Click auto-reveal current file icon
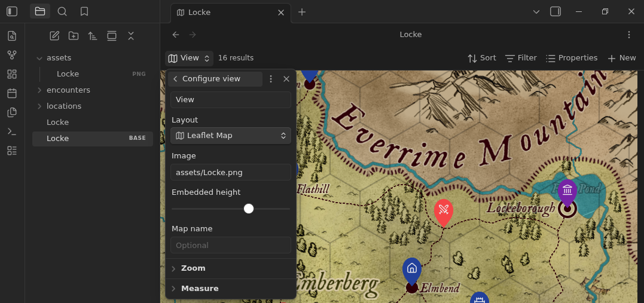This screenshot has height=303, width=644. [112, 36]
